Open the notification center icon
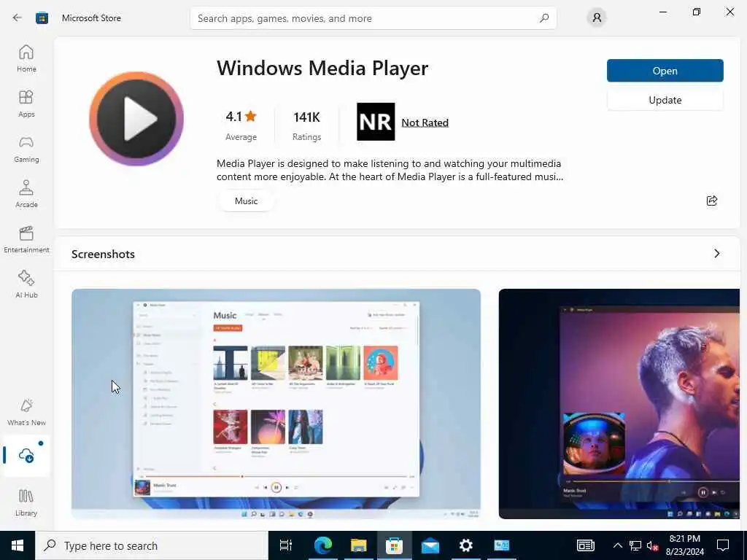The width and height of the screenshot is (747, 560). (723, 545)
